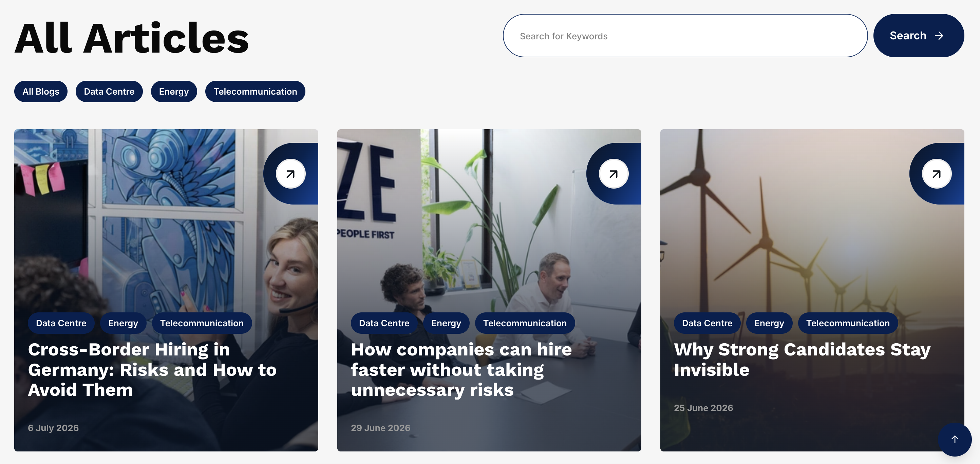
Task: Click the 29 June 2026 date
Action: pyautogui.click(x=380, y=428)
